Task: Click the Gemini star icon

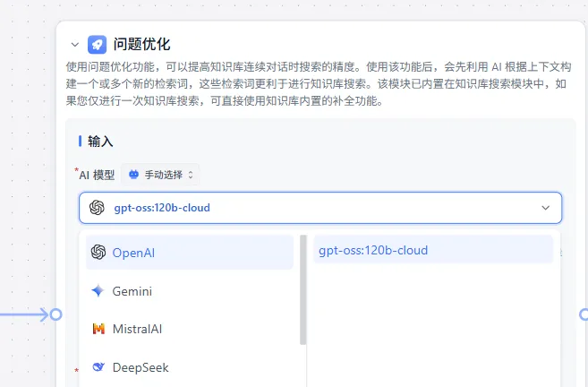Action: [x=98, y=291]
